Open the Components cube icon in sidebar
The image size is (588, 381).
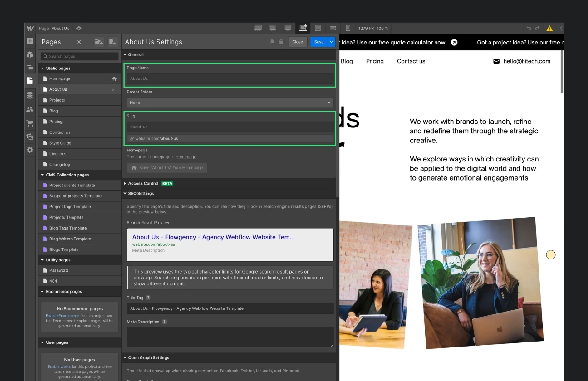click(30, 55)
